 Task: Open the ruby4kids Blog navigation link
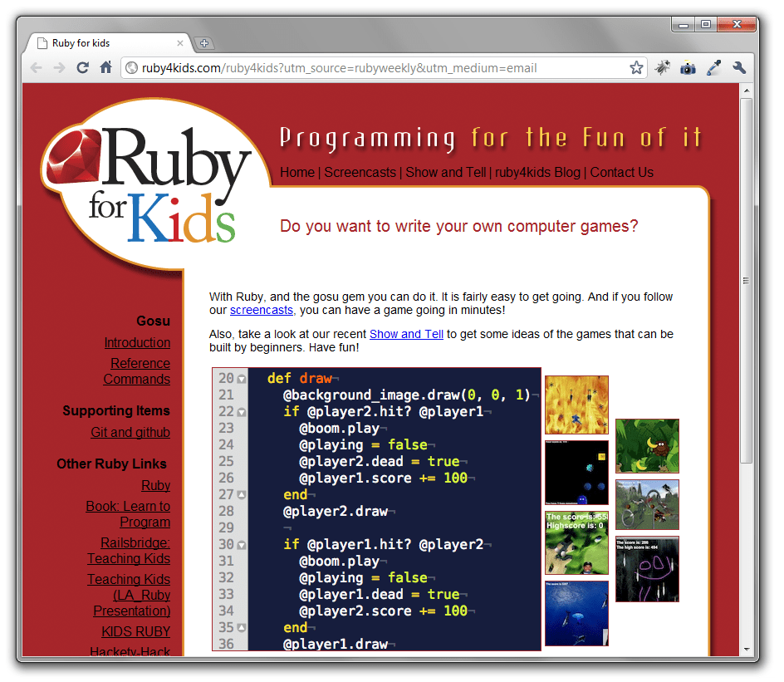[537, 173]
